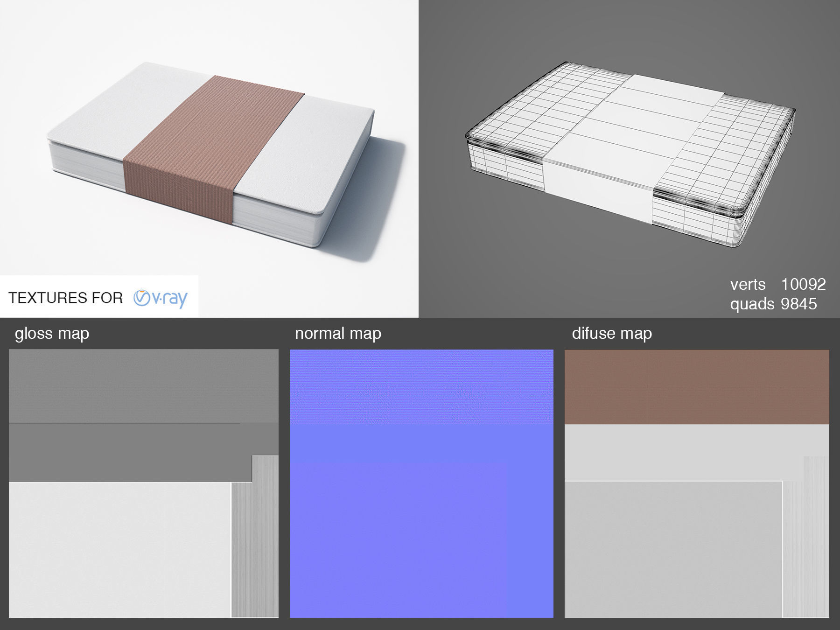The width and height of the screenshot is (840, 630).
Task: Click the normal map texture thumbnail
Action: (421, 483)
